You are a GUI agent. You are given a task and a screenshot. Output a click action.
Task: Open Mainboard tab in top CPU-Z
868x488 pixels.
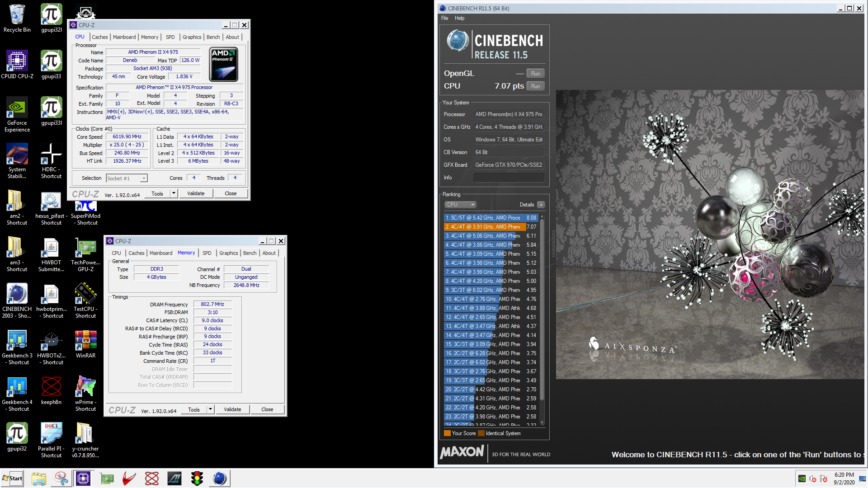[124, 37]
